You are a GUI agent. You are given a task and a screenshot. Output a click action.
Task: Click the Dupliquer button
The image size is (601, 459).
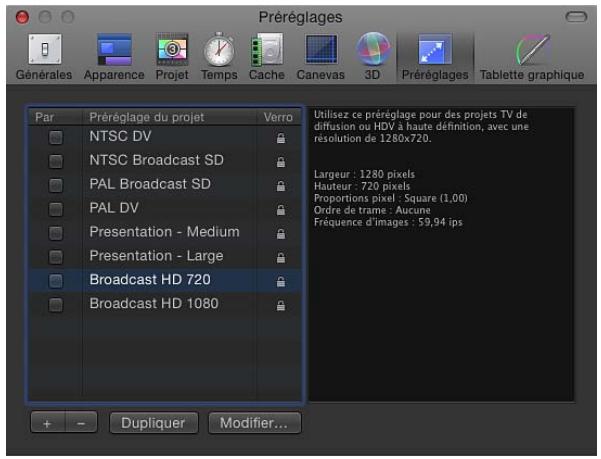[153, 423]
